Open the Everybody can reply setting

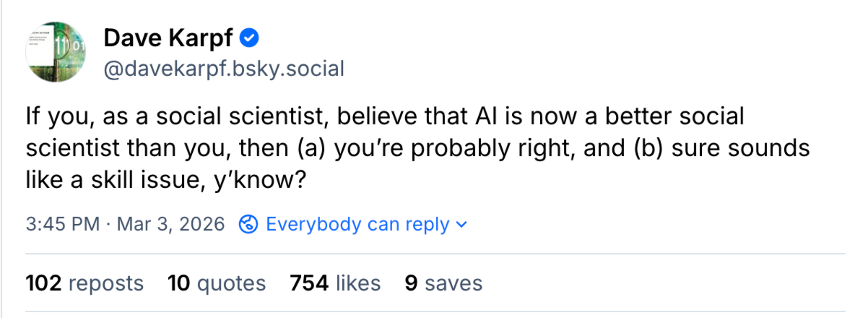click(x=357, y=224)
